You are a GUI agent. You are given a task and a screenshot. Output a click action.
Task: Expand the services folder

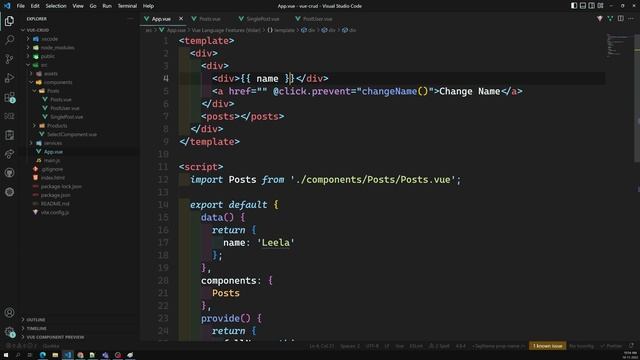[x=53, y=143]
